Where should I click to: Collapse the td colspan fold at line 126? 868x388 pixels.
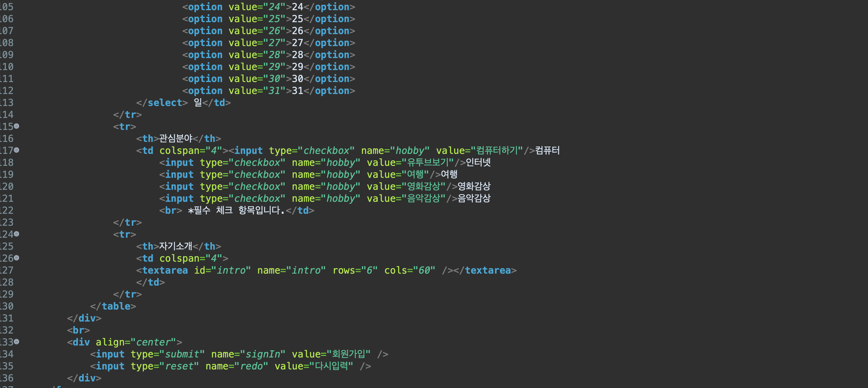click(x=16, y=258)
